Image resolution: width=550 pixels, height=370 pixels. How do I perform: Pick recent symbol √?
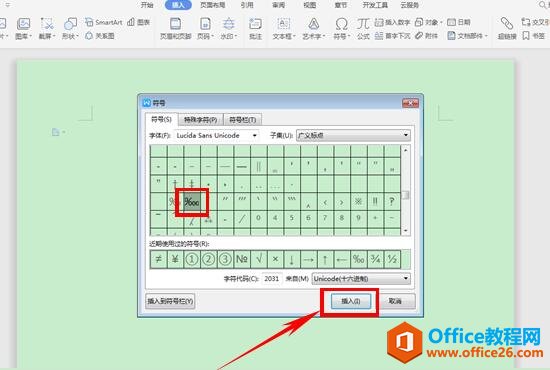tap(259, 260)
